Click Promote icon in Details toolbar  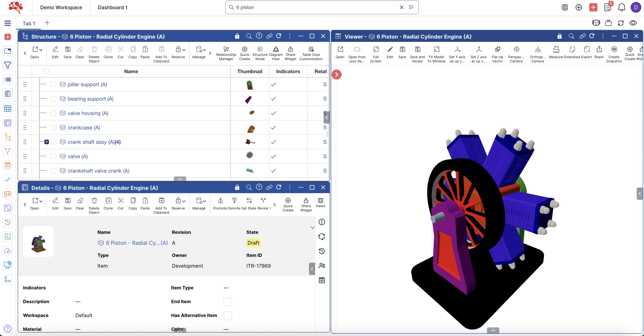click(x=220, y=201)
